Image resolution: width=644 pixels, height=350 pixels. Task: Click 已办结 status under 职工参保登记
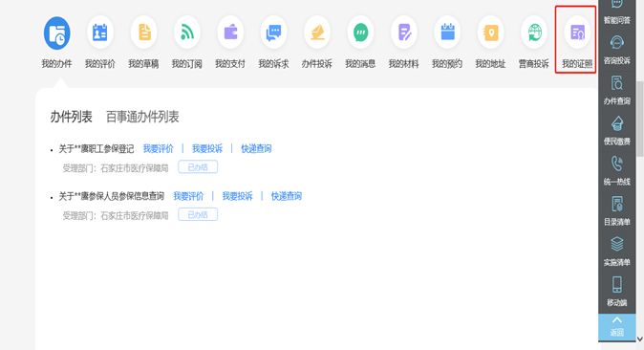[x=198, y=167]
